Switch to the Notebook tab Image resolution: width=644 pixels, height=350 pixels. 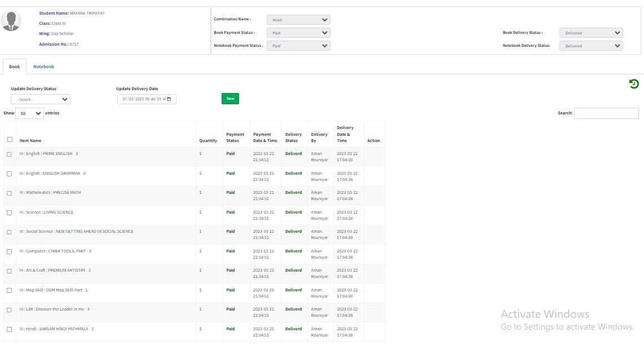(43, 67)
